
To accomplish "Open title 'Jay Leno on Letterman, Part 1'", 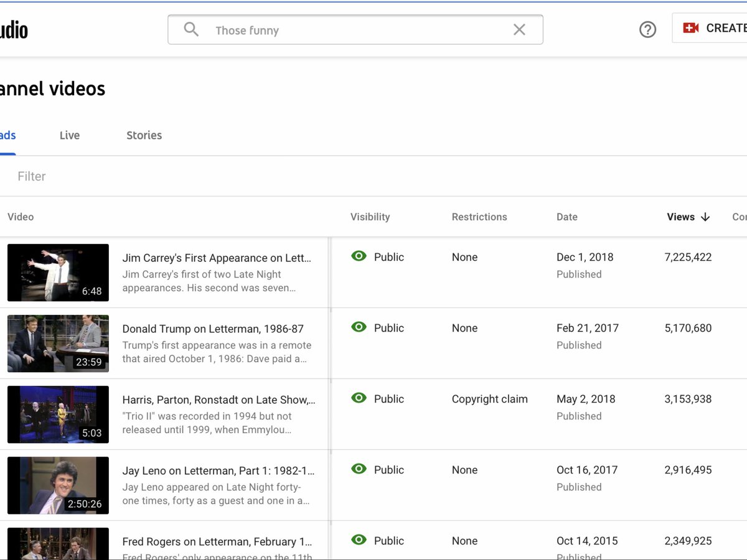I will [x=218, y=470].
